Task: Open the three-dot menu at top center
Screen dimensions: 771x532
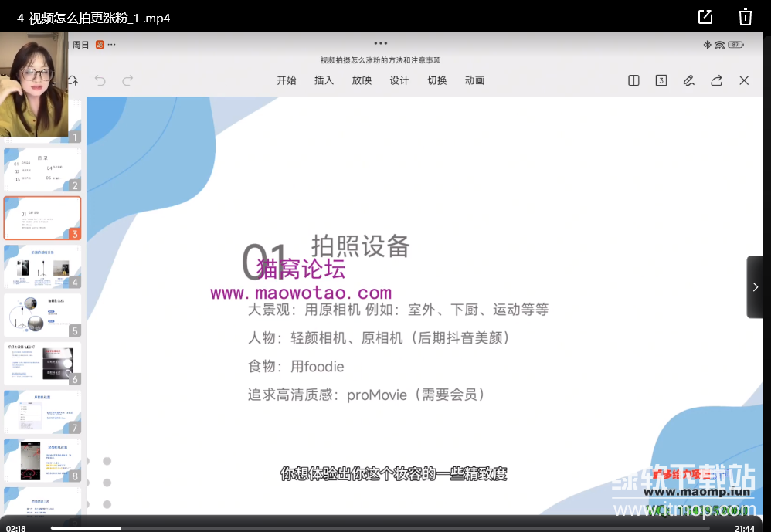Action: coord(380,43)
